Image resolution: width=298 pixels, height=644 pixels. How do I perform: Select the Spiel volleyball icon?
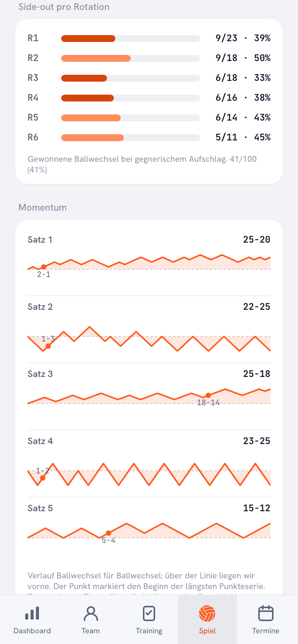click(x=207, y=613)
